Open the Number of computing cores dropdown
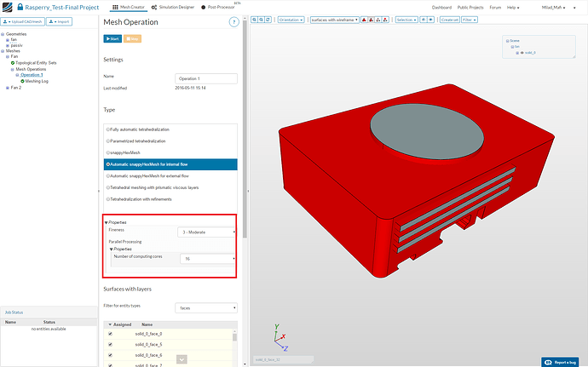 (x=207, y=259)
